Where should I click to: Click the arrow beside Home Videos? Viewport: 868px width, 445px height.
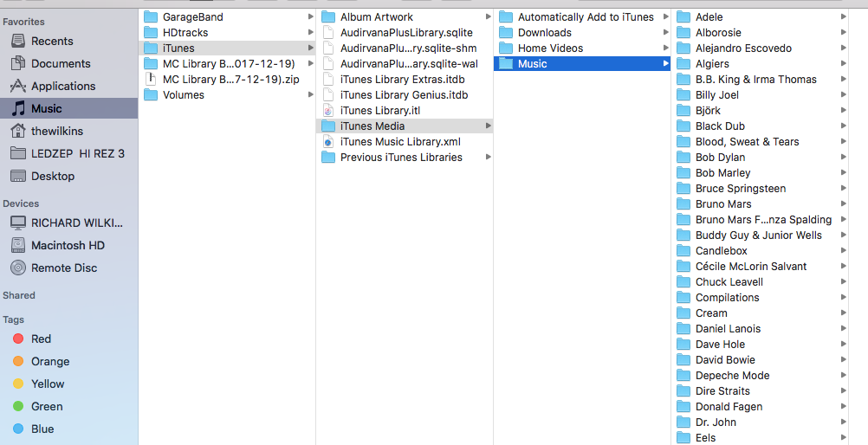click(x=666, y=48)
